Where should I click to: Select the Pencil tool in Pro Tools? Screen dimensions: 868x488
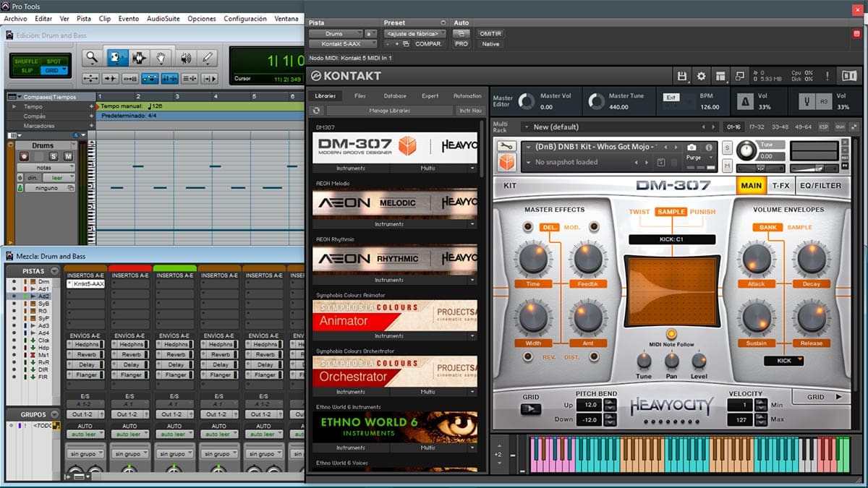pos(208,58)
